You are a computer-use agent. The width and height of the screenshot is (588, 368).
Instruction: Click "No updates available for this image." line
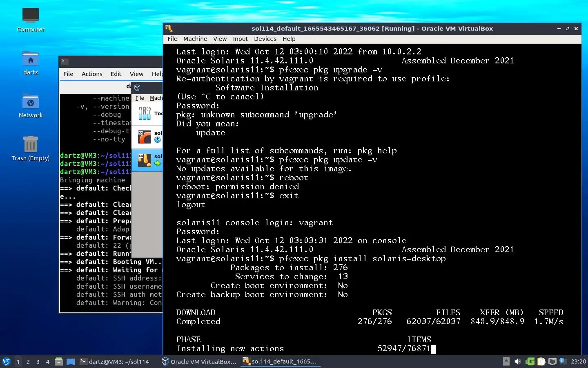point(264,168)
